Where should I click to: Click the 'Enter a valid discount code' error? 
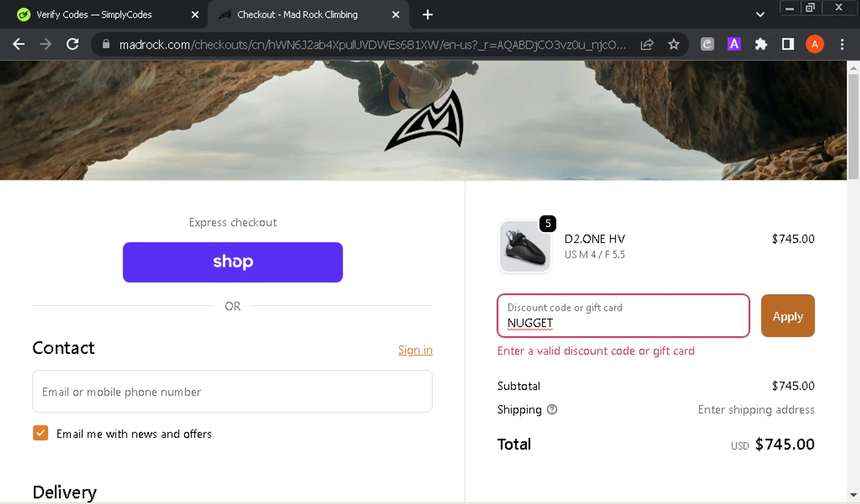click(596, 351)
